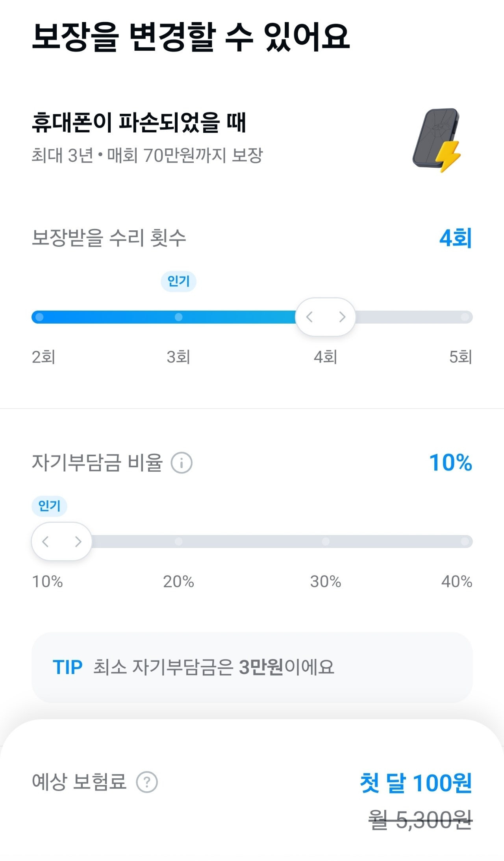The width and height of the screenshot is (504, 861).
Task: Set deductible slider to the 30% stop
Action: click(x=326, y=541)
